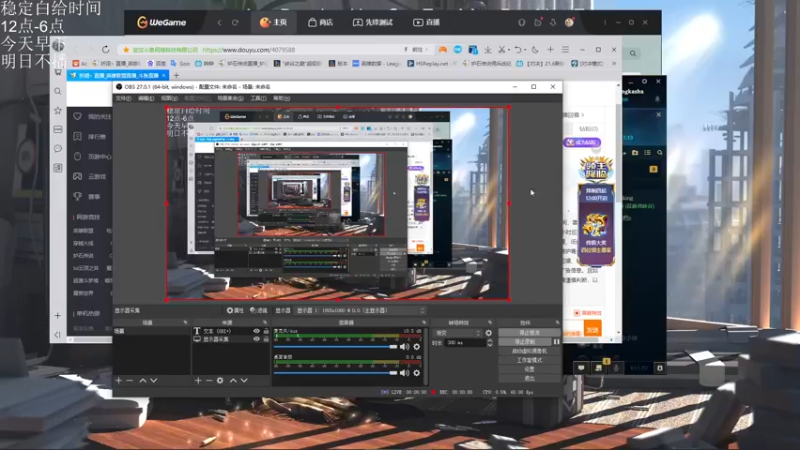Click WeGame refresh arrow icon
This screenshot has width=800, height=450.
(x=235, y=22)
